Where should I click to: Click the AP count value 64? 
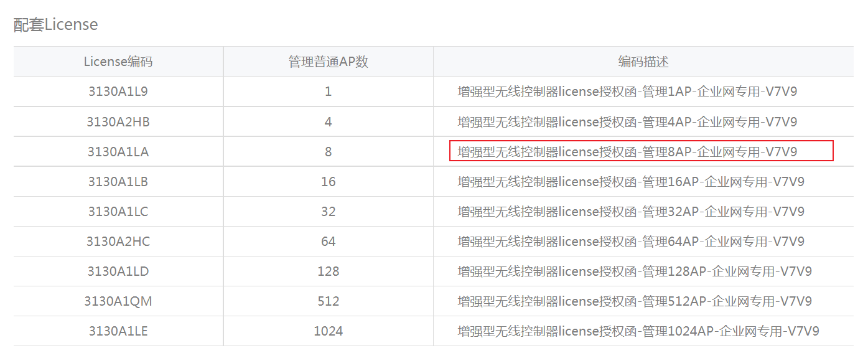328,242
